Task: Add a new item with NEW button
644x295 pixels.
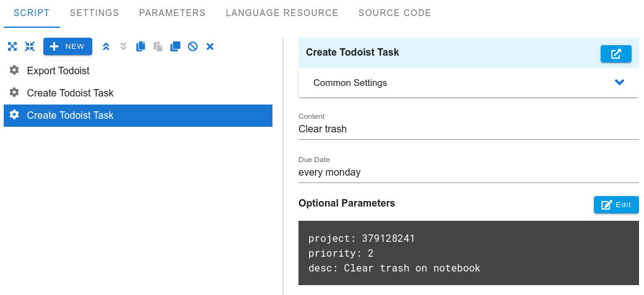Action: [67, 46]
